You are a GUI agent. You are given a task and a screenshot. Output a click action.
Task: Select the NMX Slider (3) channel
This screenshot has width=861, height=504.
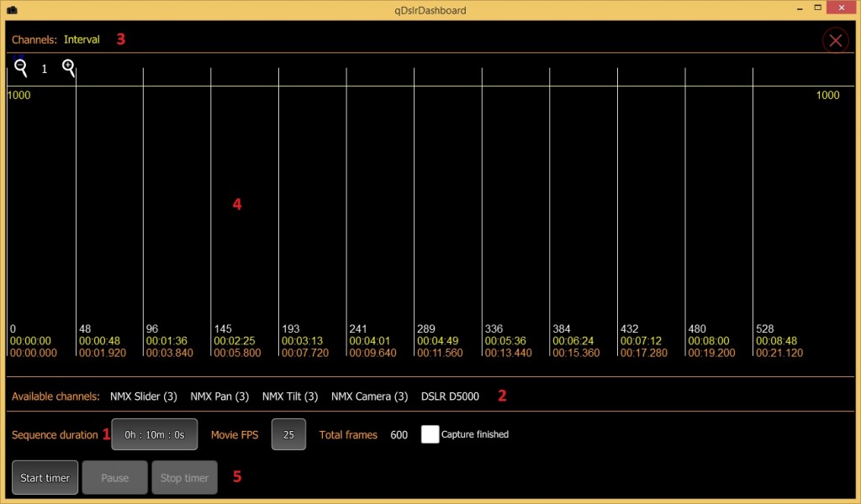pyautogui.click(x=143, y=396)
